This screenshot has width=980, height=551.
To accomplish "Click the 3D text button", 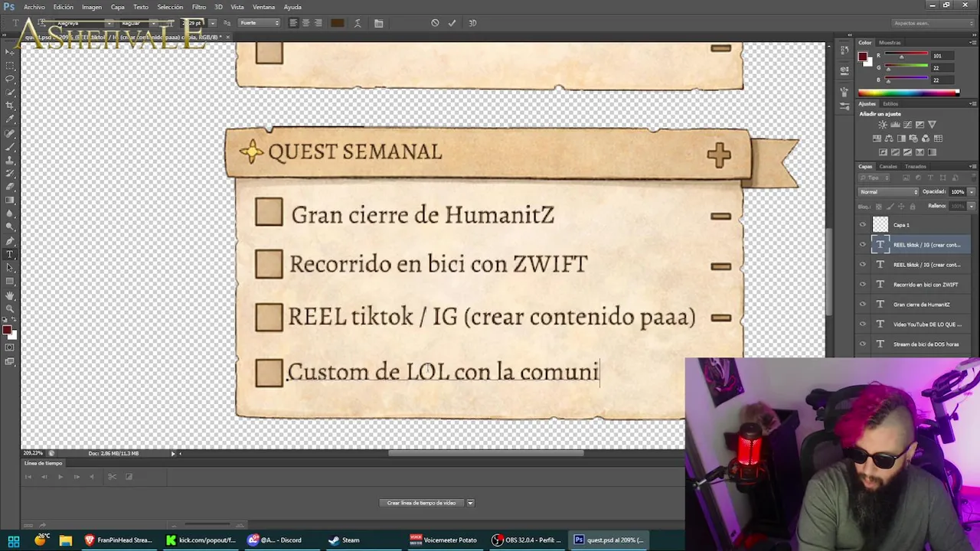I will click(x=472, y=23).
